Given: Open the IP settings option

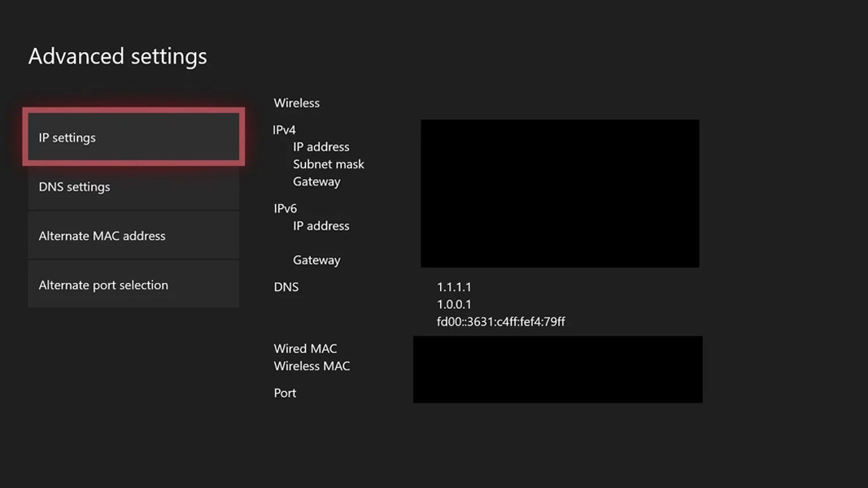Looking at the screenshot, I should click(133, 137).
